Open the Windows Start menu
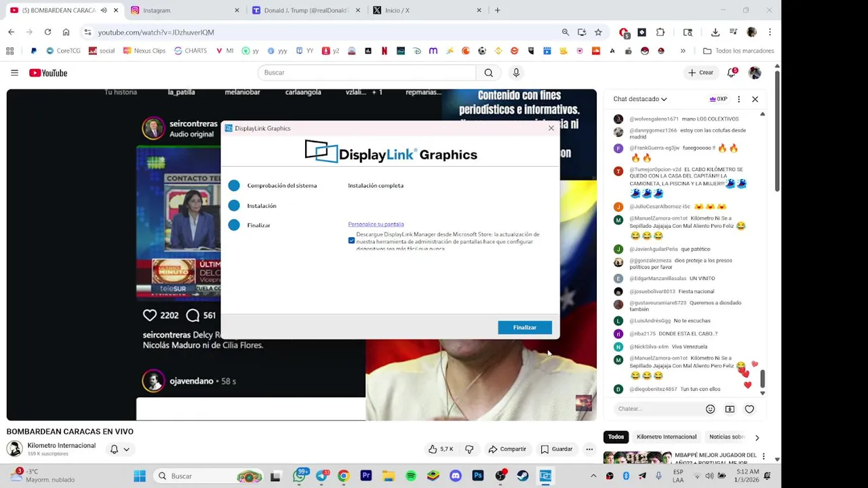Image resolution: width=868 pixels, height=488 pixels. [140, 476]
